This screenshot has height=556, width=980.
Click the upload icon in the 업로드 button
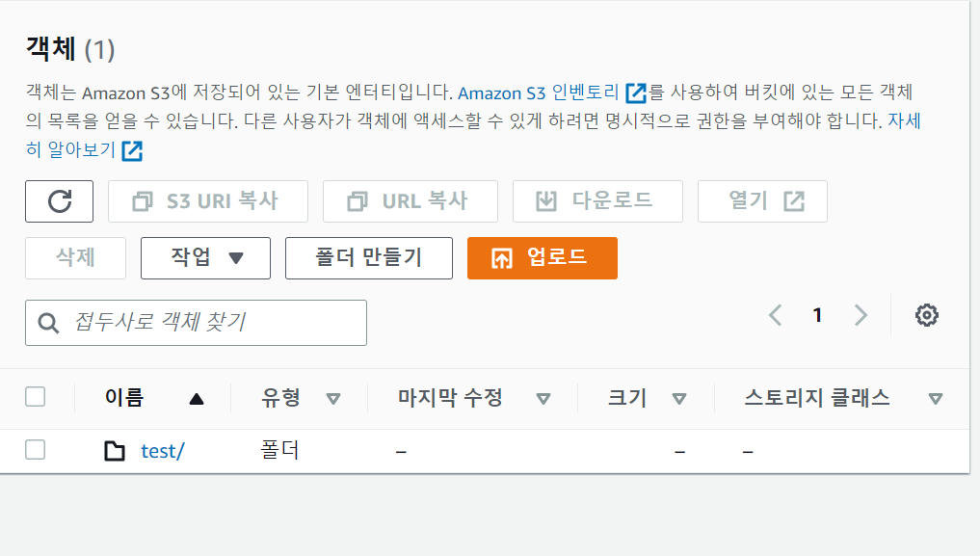500,257
